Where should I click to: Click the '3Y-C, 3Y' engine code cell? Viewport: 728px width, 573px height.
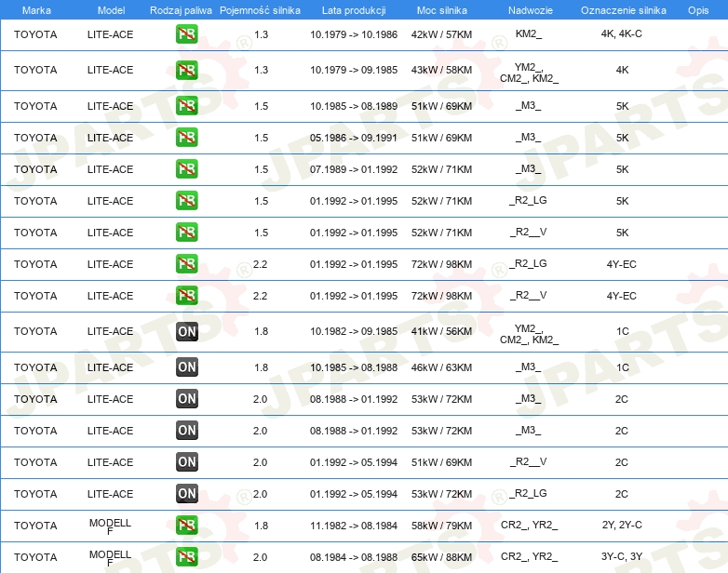[x=622, y=556]
